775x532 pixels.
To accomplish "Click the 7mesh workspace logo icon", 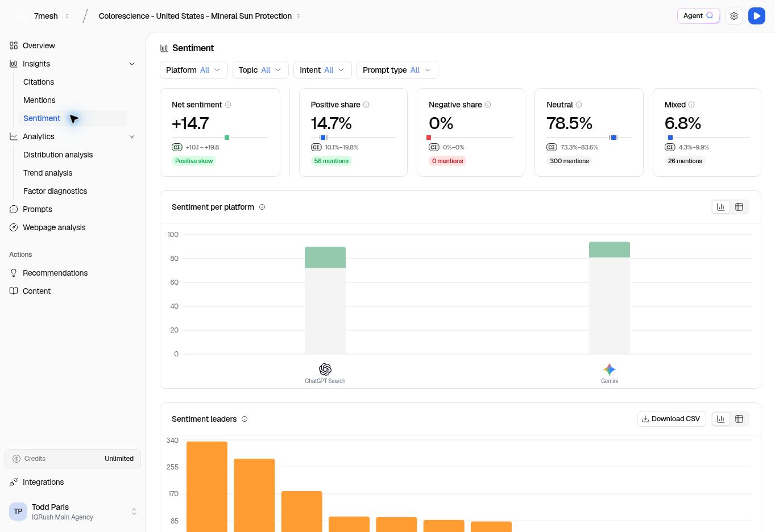I will [x=20, y=16].
